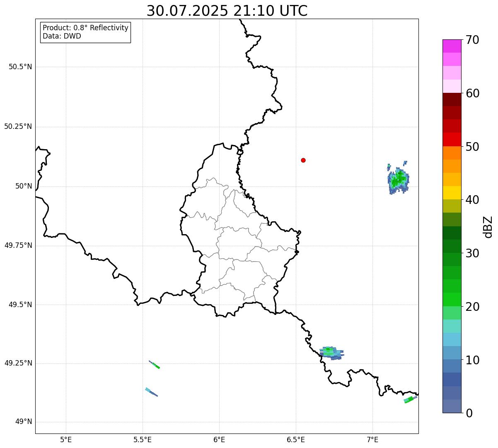Click the dark maroon colorbar segment near 60
The height and width of the screenshot is (448, 498).
click(452, 99)
